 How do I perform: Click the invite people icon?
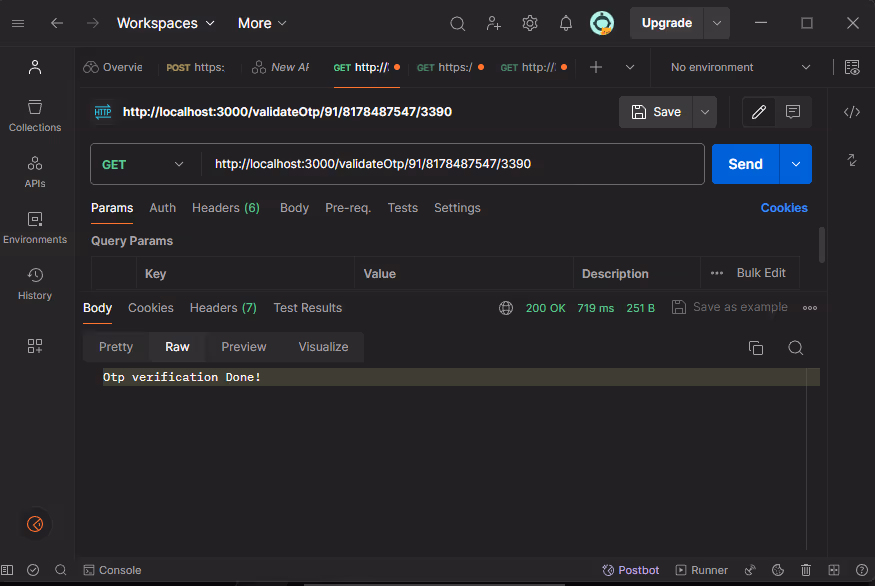click(x=493, y=23)
